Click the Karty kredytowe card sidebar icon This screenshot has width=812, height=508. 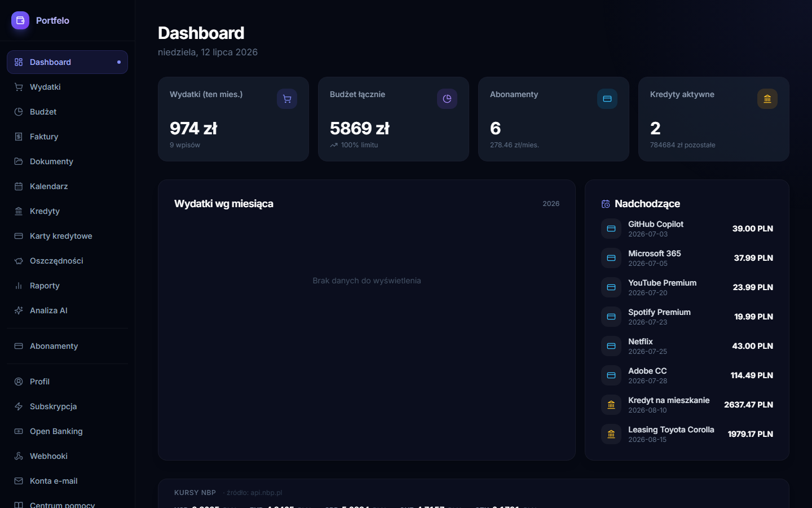[x=19, y=236]
